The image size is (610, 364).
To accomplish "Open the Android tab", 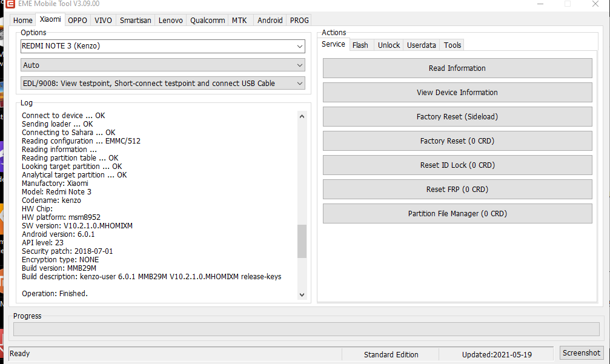I will [270, 20].
